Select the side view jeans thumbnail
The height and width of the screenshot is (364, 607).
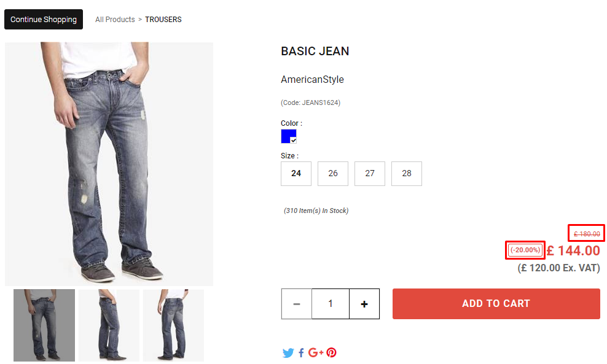click(109, 325)
